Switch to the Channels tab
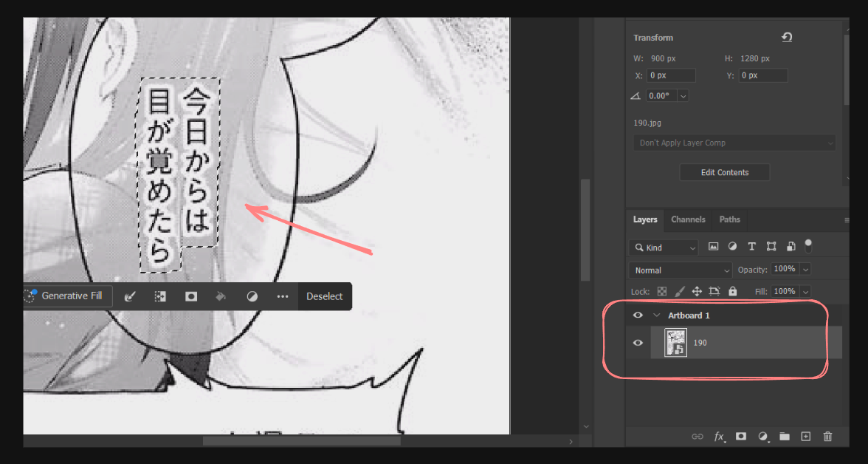The width and height of the screenshot is (868, 464). point(688,219)
